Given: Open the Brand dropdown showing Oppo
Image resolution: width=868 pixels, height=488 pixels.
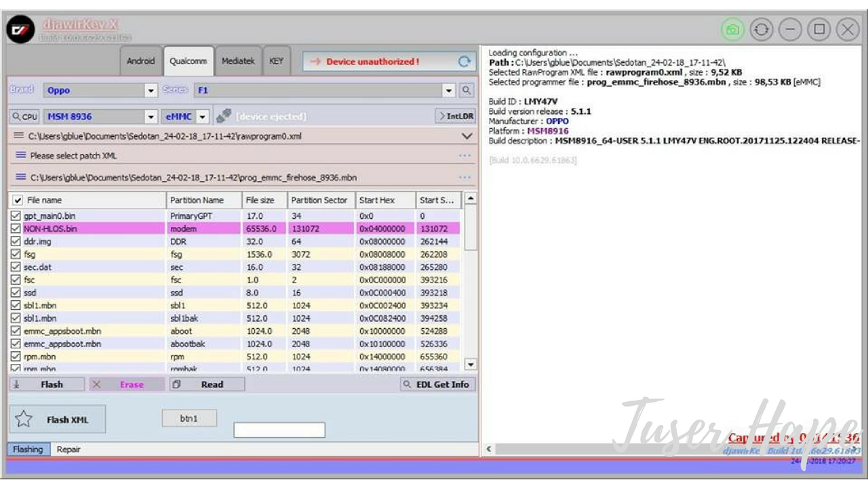Looking at the screenshot, I should 151,90.
